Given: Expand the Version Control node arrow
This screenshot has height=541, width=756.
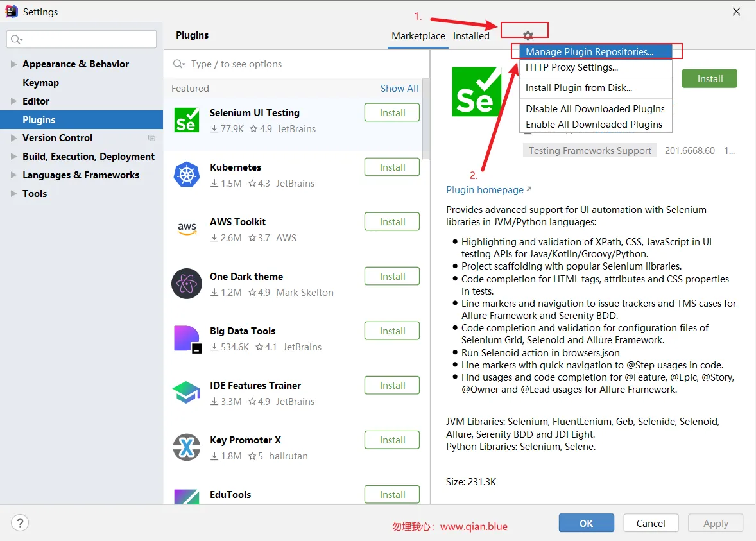Looking at the screenshot, I should pyautogui.click(x=13, y=138).
